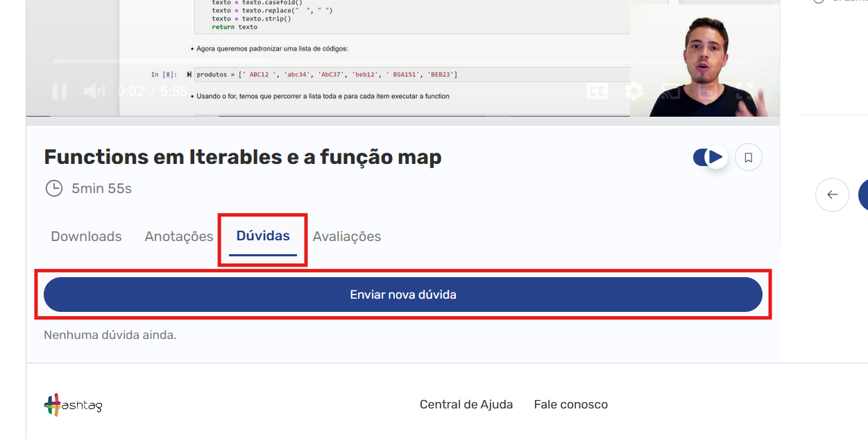Viewport: 868px width, 439px height.
Task: Enter fullscreen video mode
Action: point(744,91)
